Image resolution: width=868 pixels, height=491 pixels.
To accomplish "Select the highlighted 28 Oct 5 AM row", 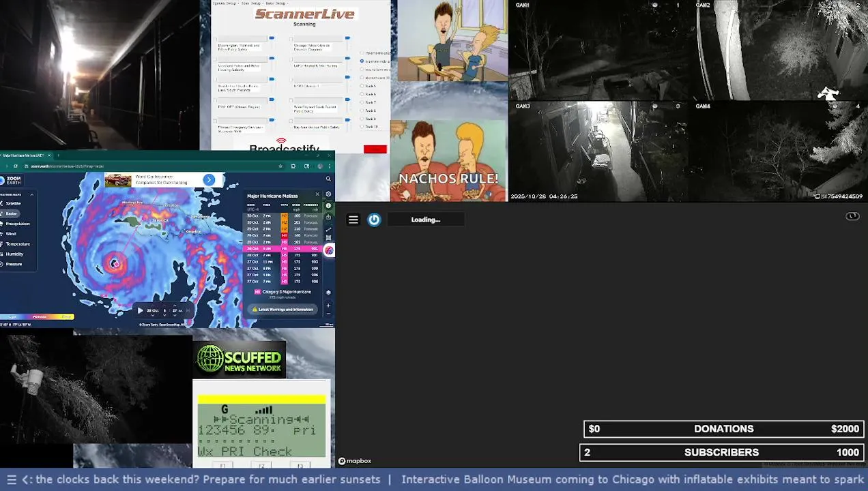I will point(283,249).
